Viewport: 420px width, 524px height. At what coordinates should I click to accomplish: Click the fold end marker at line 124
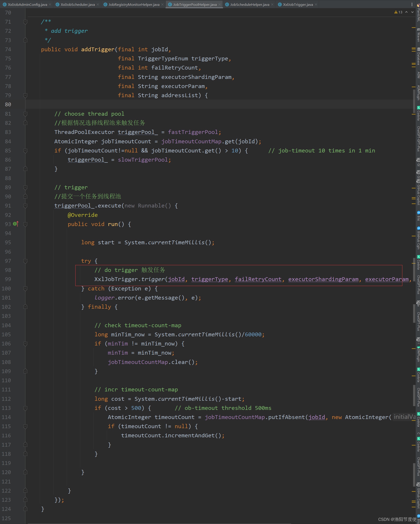pos(25,509)
